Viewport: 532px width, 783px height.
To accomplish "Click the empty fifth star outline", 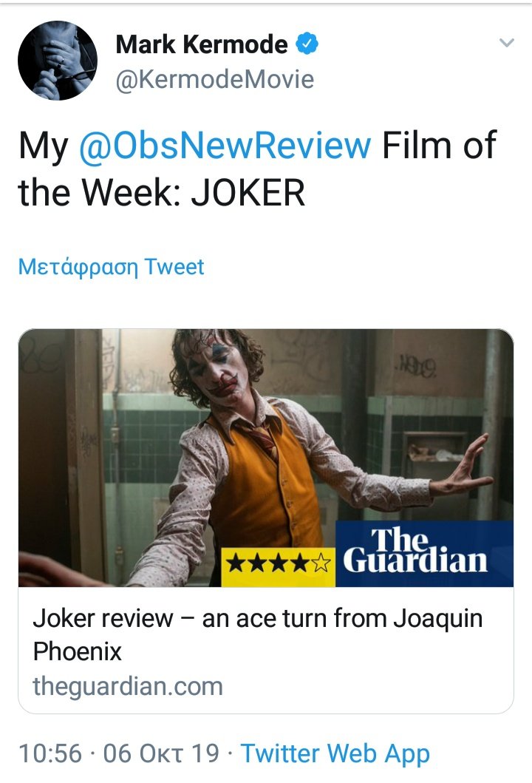I will (322, 563).
